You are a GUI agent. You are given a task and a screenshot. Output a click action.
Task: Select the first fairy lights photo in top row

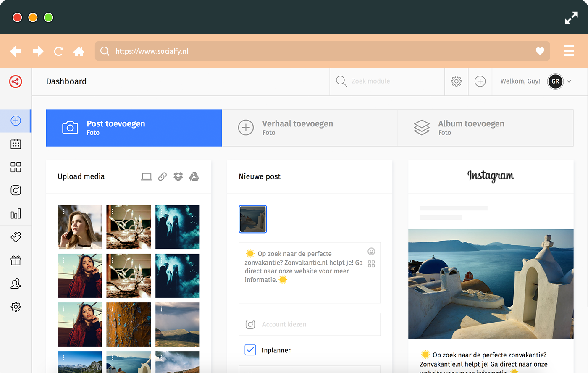(x=129, y=227)
